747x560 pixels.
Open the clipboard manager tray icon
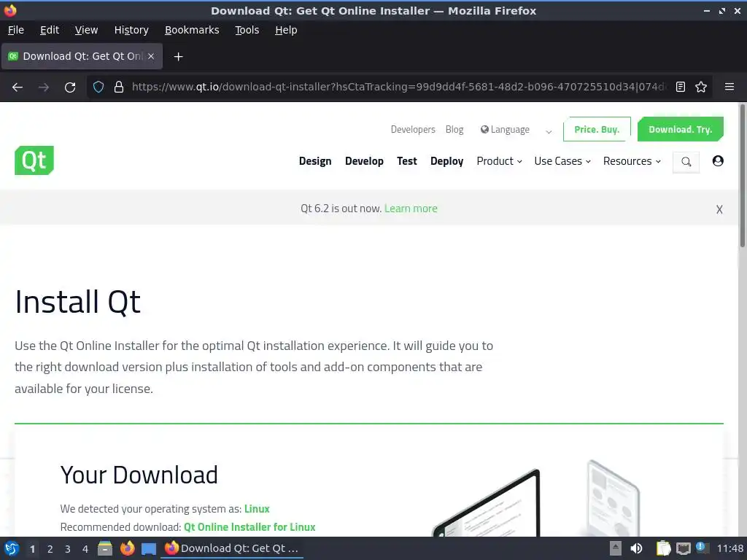point(663,548)
